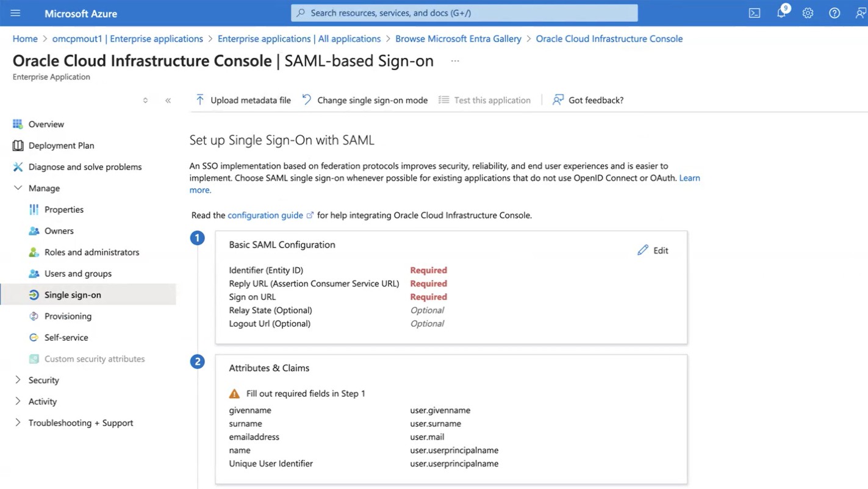Click the Learn more link

click(x=689, y=178)
